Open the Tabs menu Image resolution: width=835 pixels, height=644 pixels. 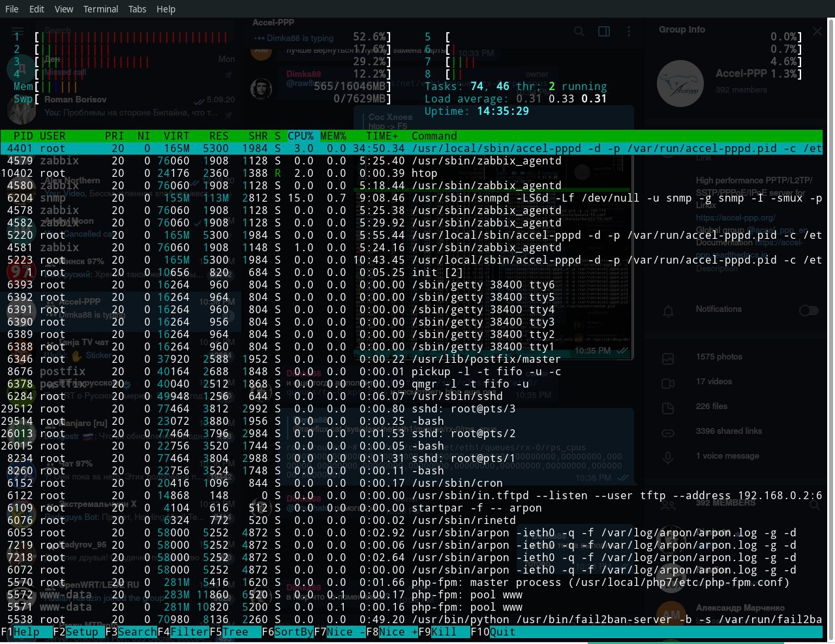coord(137,9)
